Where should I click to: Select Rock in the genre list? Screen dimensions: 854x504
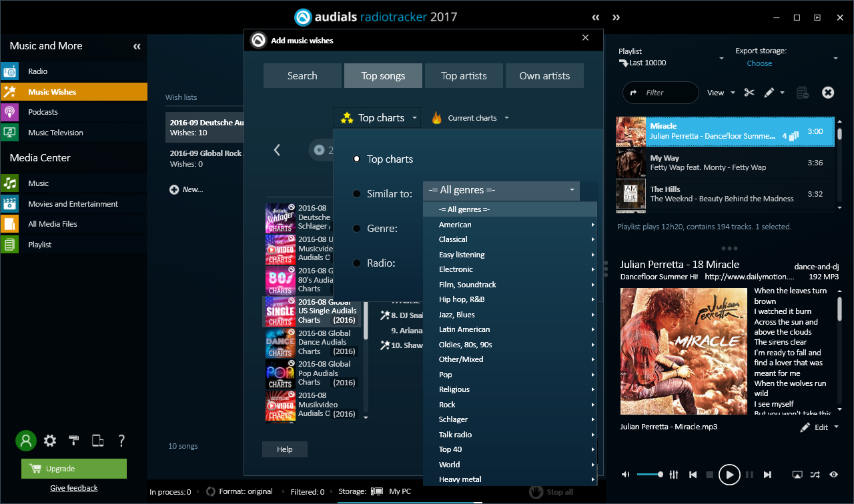(510, 405)
